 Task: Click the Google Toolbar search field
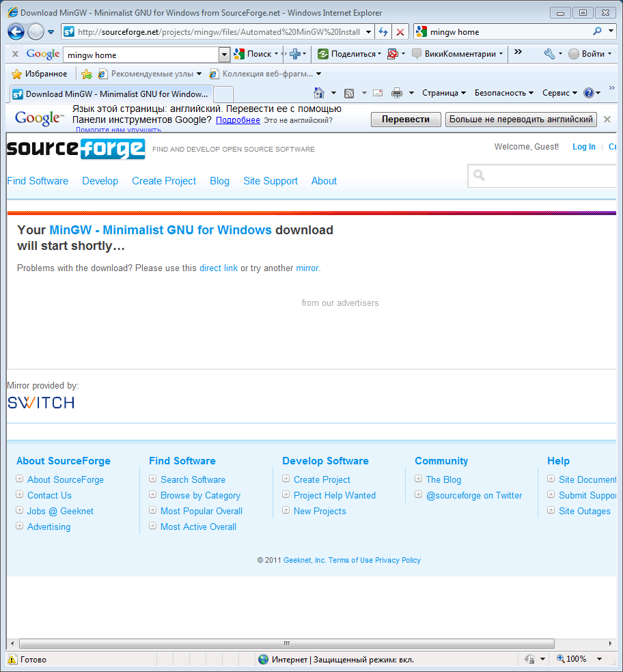[x=141, y=55]
